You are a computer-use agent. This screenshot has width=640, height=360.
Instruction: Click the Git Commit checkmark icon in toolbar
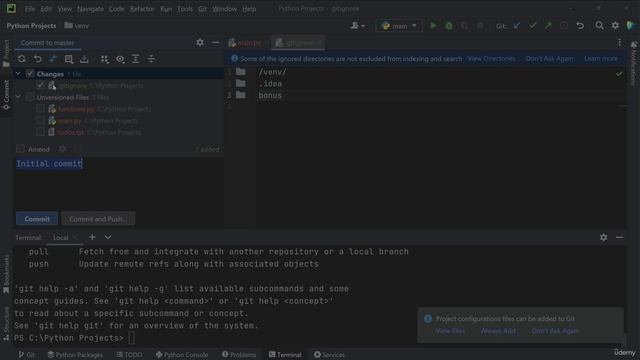533,26
